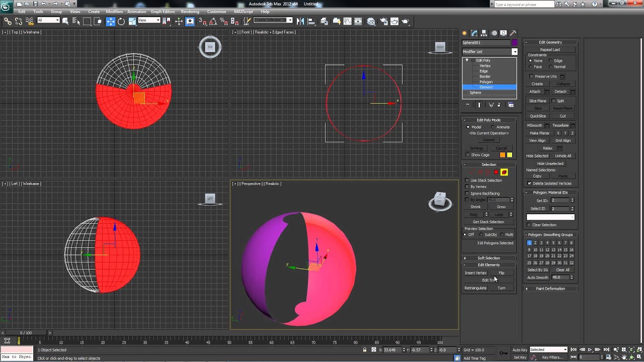Open the Utilities hammer tab
This screenshot has height=362, width=644.
coord(513,33)
